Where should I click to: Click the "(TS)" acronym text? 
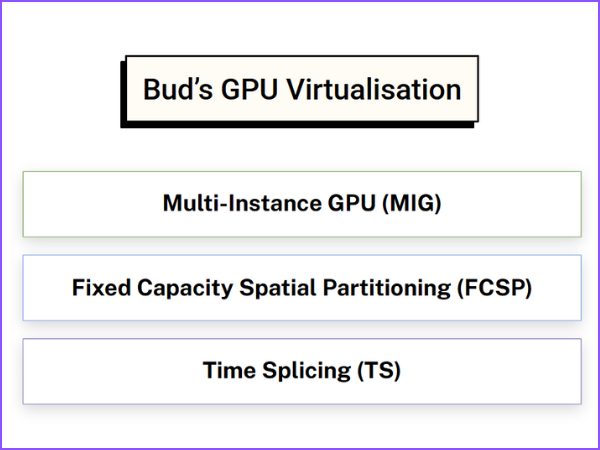pos(379,371)
